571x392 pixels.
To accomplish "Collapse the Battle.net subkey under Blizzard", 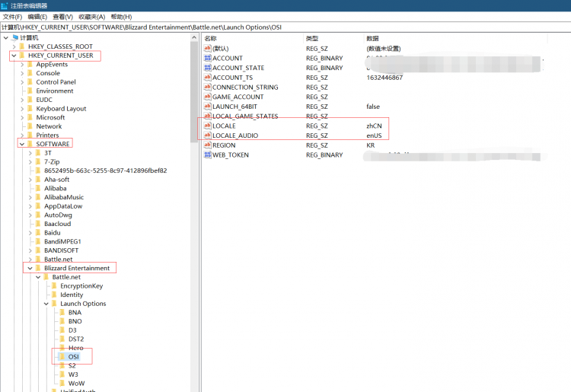I will (38, 277).
